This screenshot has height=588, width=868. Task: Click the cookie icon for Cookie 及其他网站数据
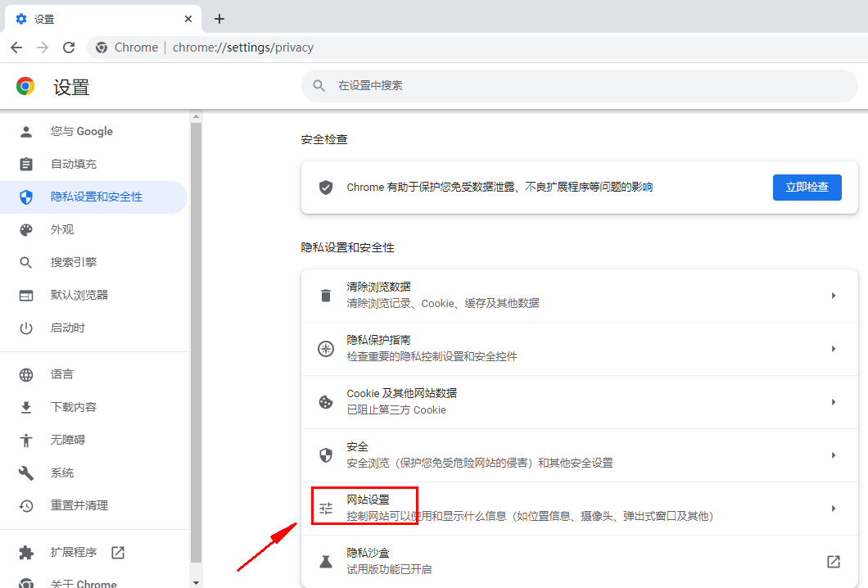pyautogui.click(x=326, y=402)
